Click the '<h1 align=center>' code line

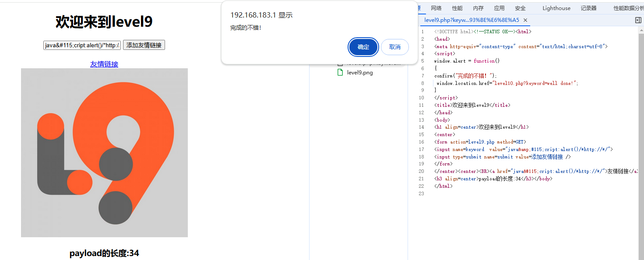[x=481, y=127]
